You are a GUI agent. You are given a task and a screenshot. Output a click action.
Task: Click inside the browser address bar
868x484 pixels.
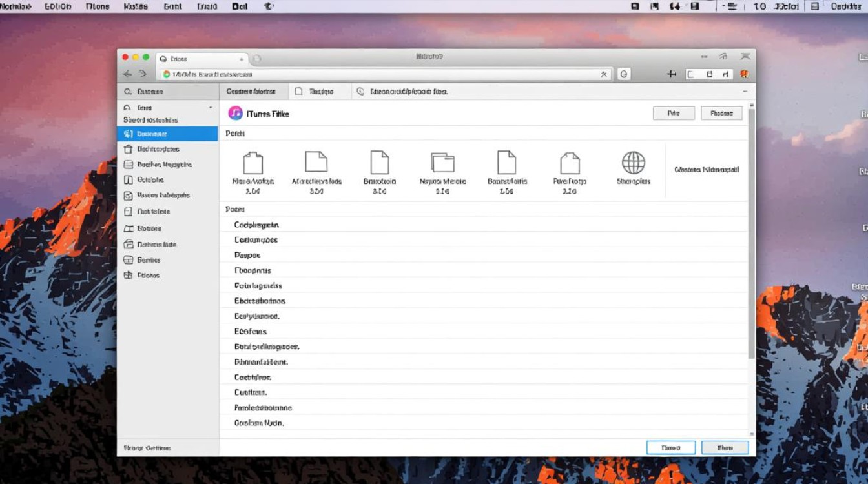pyautogui.click(x=387, y=74)
